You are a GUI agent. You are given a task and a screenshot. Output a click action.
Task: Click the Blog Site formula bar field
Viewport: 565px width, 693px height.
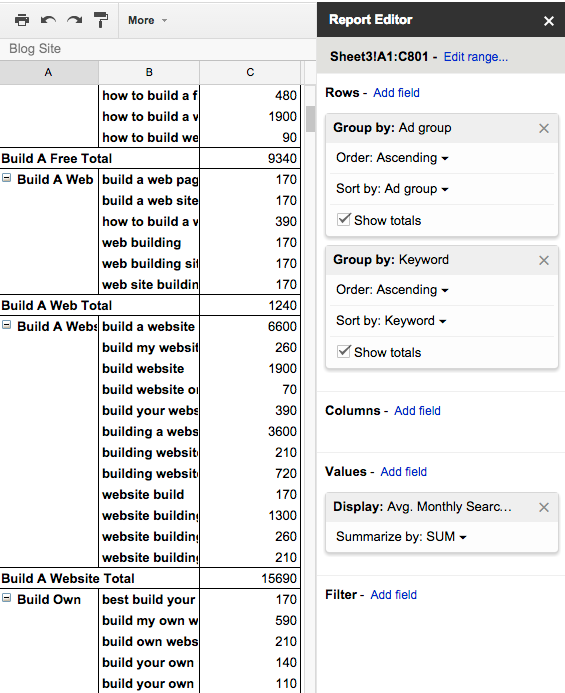click(x=158, y=49)
